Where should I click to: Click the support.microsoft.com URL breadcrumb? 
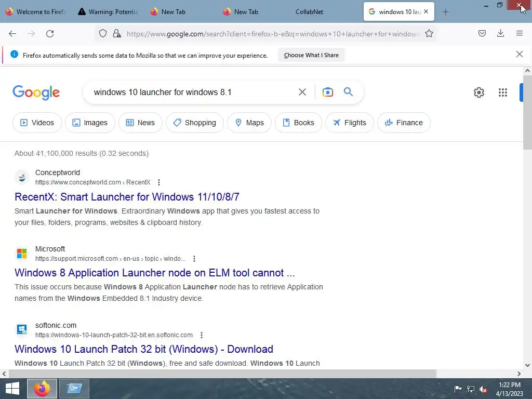coord(110,259)
